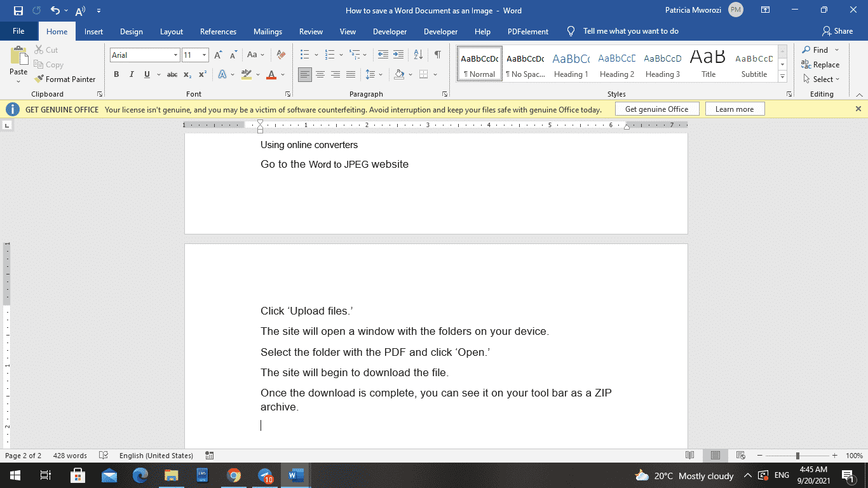Toggle bold formatting
The height and width of the screenshot is (488, 868).
[116, 74]
